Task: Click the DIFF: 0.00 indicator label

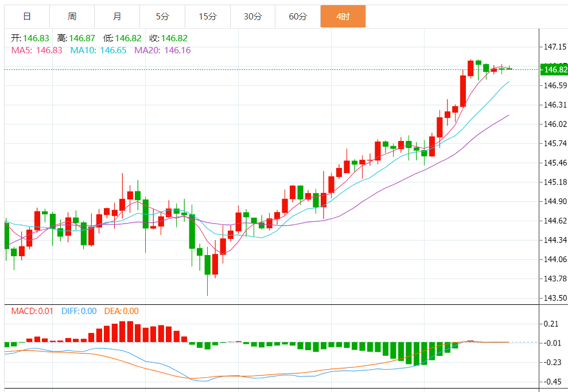Action: (x=79, y=311)
